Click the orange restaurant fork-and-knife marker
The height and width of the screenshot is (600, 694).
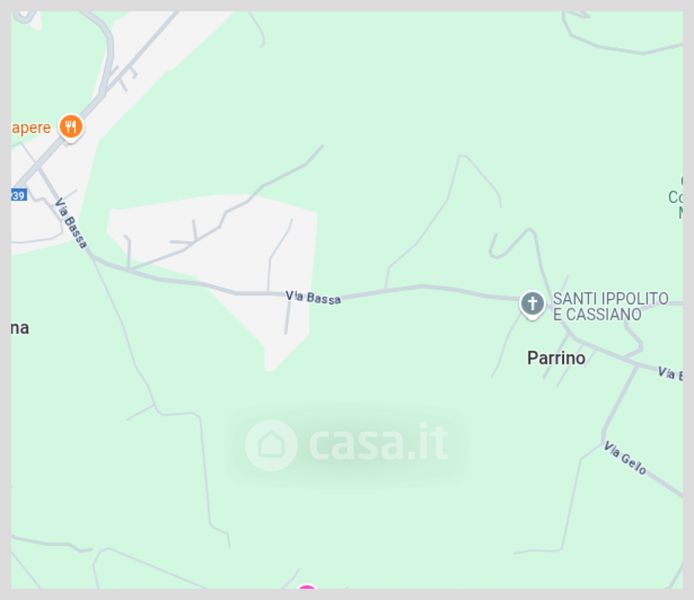point(71,127)
